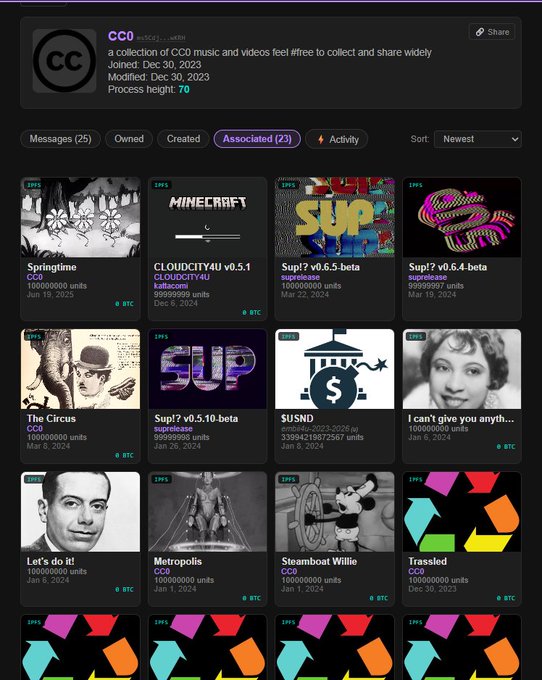This screenshot has width=542, height=680.
Task: Click the Metropolis title
Action: [x=178, y=561]
